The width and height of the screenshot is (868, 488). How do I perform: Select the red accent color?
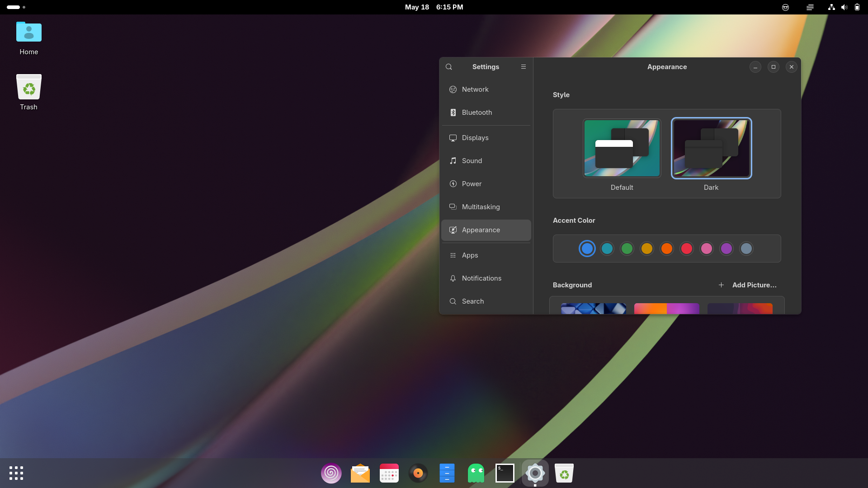click(x=687, y=249)
